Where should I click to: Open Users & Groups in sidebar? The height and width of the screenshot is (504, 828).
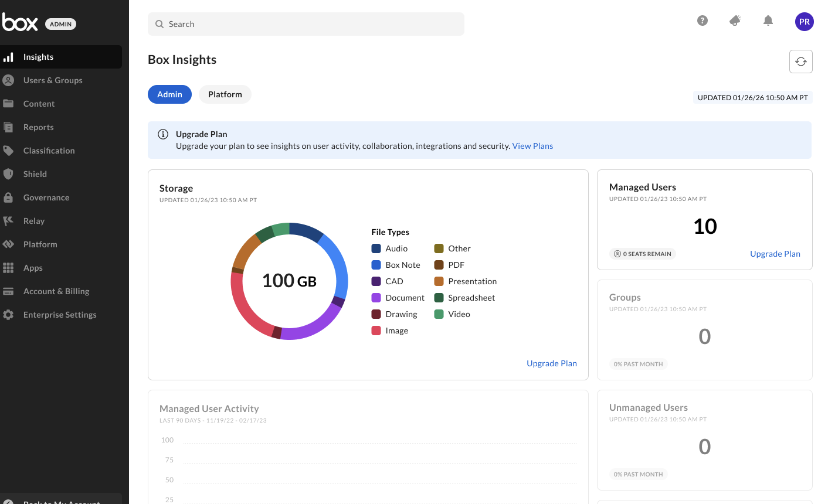pyautogui.click(x=53, y=80)
